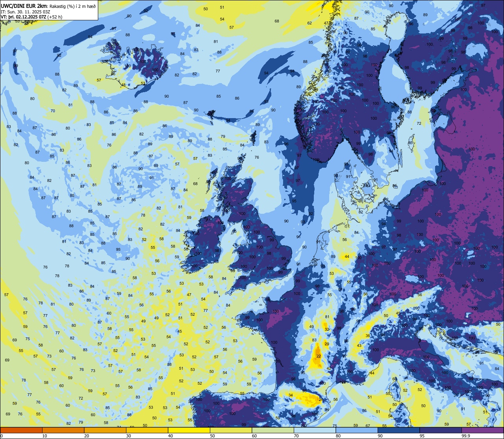Select the 30–40 golden legend swatch
Viewport: 504px width, 439px height.
pyautogui.click(x=147, y=430)
